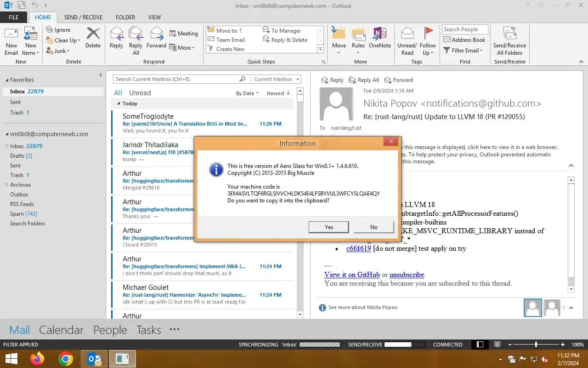The width and height of the screenshot is (588, 368).
Task: Toggle Newest sort order
Action: [x=278, y=93]
